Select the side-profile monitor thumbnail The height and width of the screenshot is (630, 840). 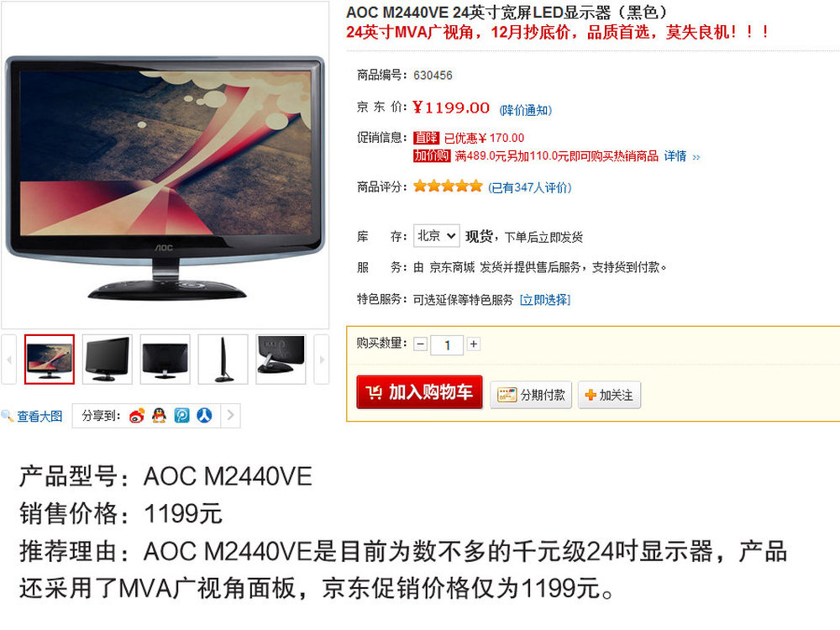pos(223,360)
